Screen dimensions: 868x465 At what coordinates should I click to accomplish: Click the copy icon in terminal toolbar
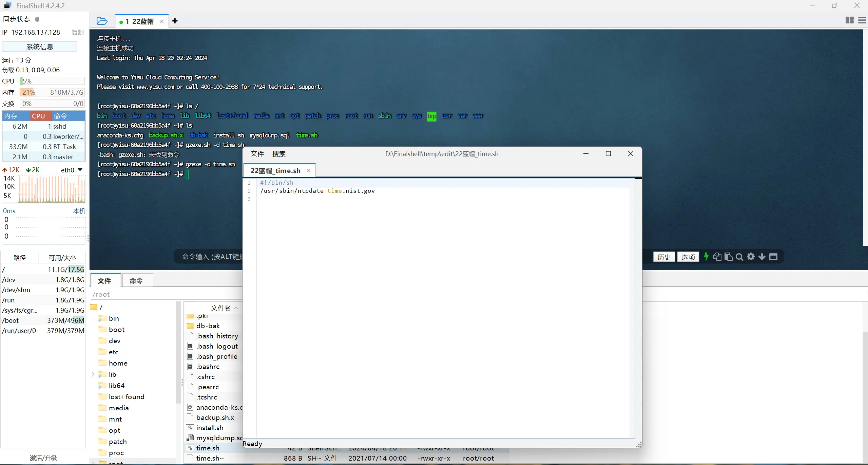point(717,257)
